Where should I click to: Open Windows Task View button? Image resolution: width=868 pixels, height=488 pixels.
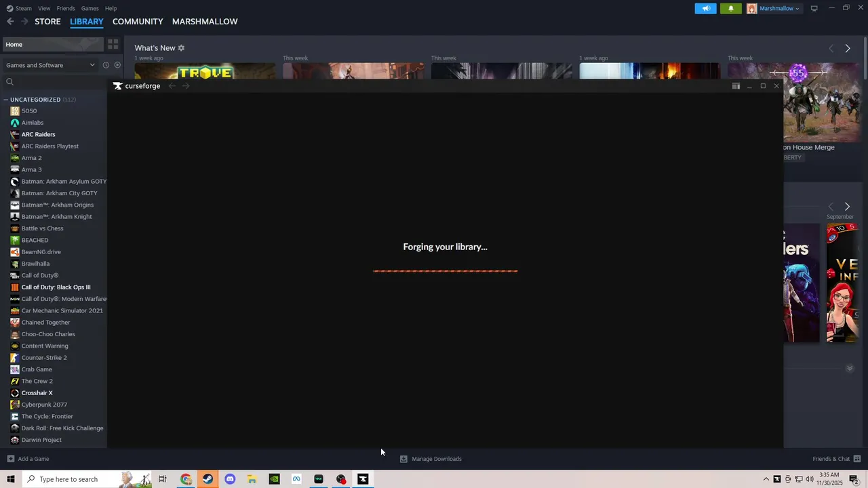pos(163,479)
